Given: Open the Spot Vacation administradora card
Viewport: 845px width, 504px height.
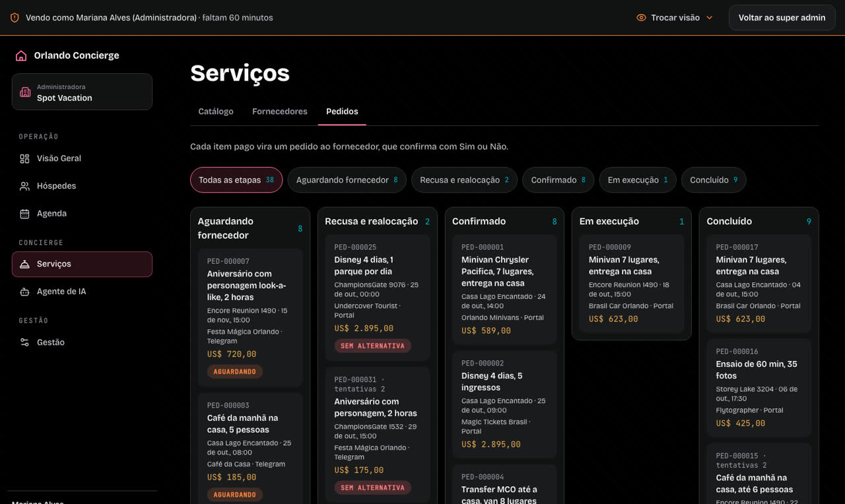Looking at the screenshot, I should tap(82, 92).
